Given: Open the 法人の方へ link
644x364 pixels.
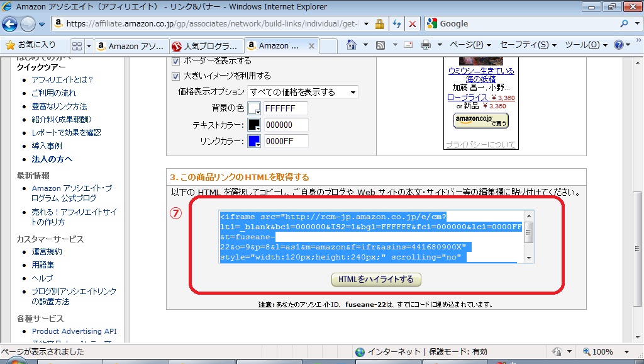Looking at the screenshot, I should (52, 159).
